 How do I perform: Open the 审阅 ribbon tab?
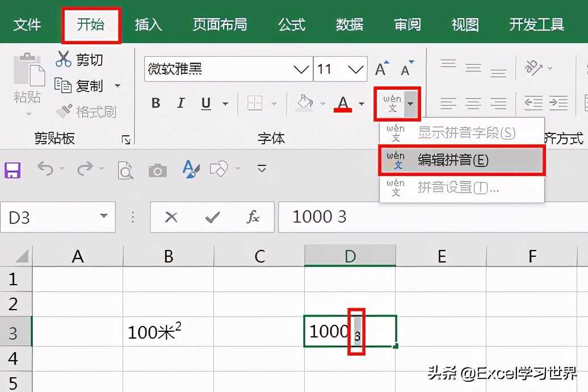coord(408,25)
